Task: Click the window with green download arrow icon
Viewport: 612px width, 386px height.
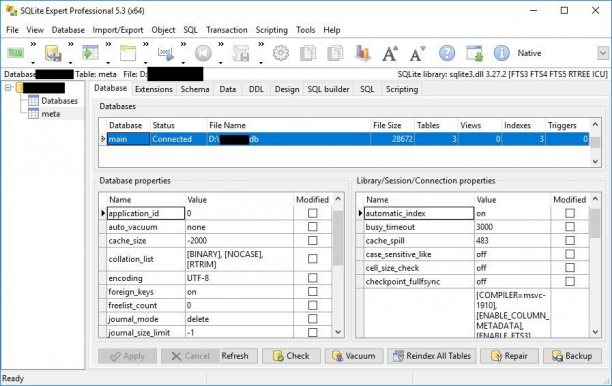Action: pos(475,53)
